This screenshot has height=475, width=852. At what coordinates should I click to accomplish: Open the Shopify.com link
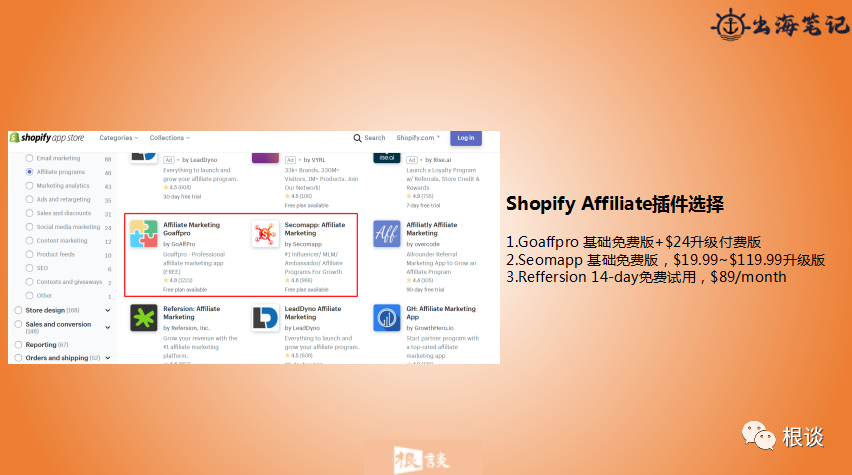tap(418, 138)
